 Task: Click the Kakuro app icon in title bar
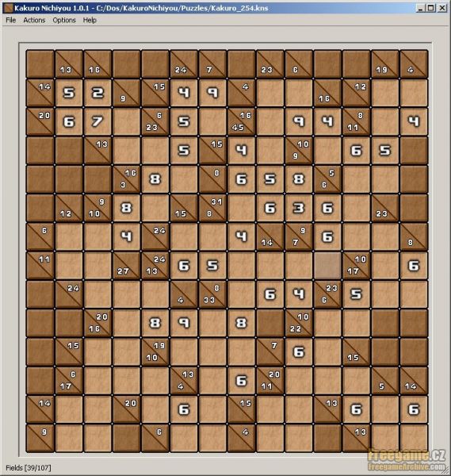coord(8,8)
